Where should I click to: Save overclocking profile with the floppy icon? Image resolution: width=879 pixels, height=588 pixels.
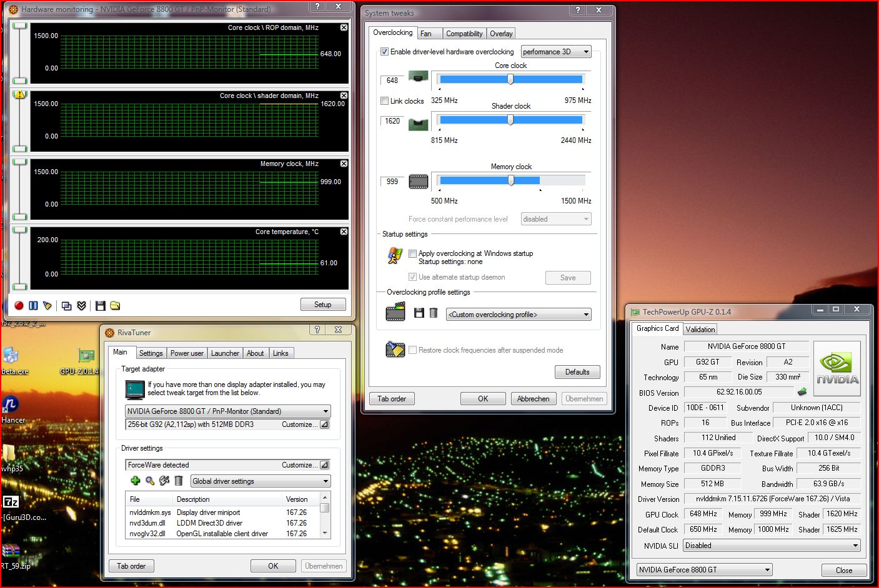point(419,313)
